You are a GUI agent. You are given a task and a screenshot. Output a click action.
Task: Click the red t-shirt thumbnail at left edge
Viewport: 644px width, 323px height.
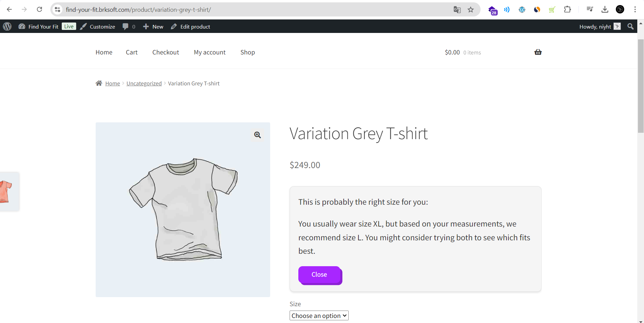6,192
